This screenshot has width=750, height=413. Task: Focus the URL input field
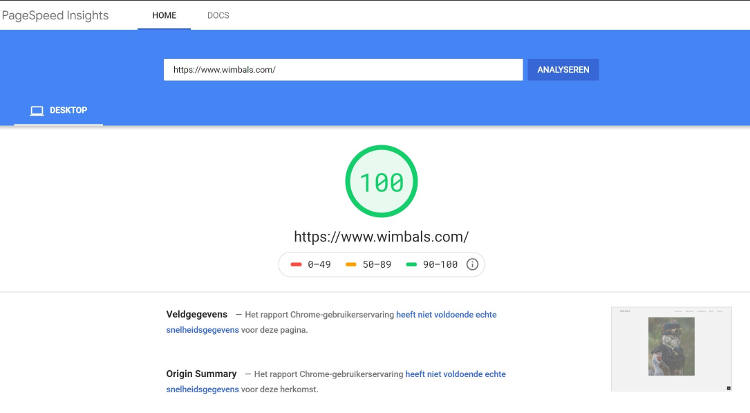coord(343,70)
